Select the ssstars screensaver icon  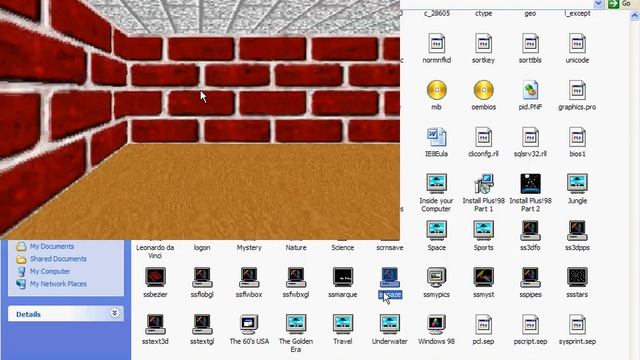[577, 278]
